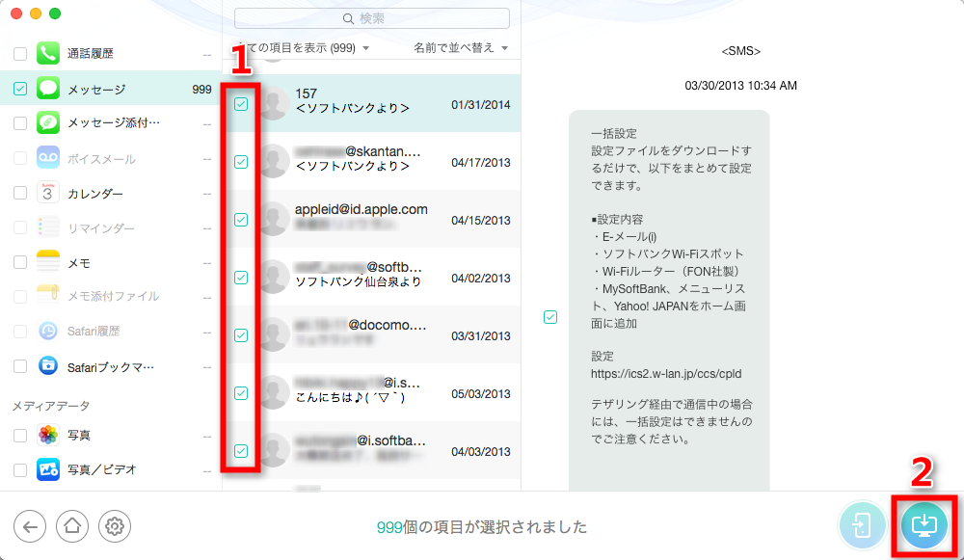This screenshot has height=560, width=964.
Task: Click the yellow Notes icon
Action: [48, 262]
